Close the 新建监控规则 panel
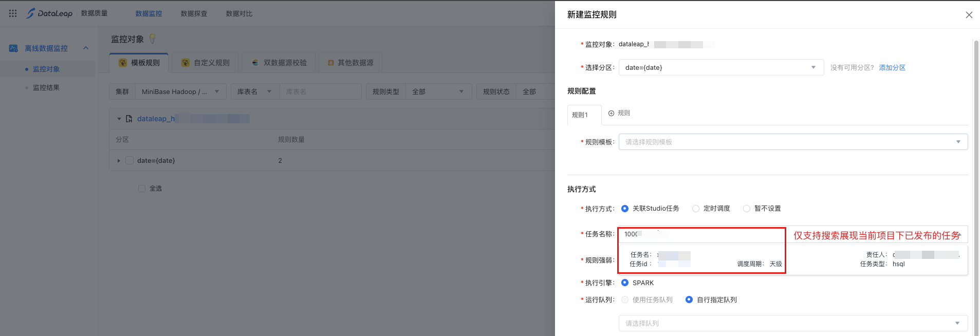The width and height of the screenshot is (980, 336). (969, 15)
